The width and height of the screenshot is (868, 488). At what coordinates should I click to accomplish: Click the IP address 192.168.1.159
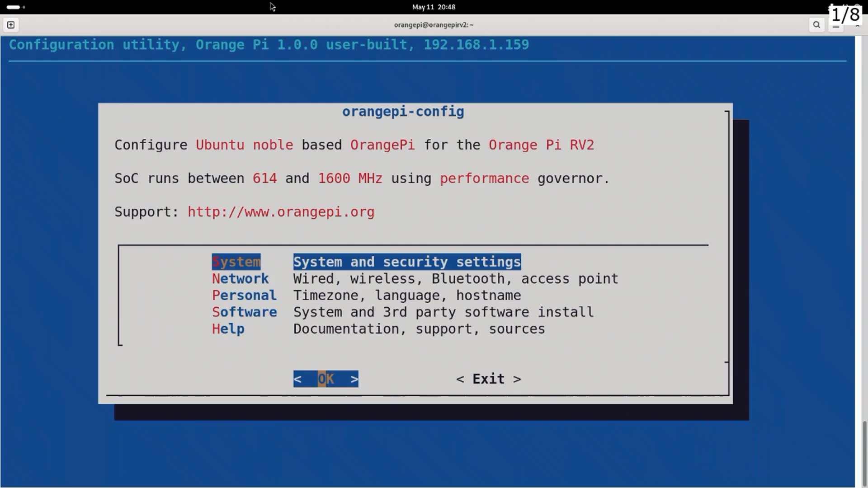point(476,44)
